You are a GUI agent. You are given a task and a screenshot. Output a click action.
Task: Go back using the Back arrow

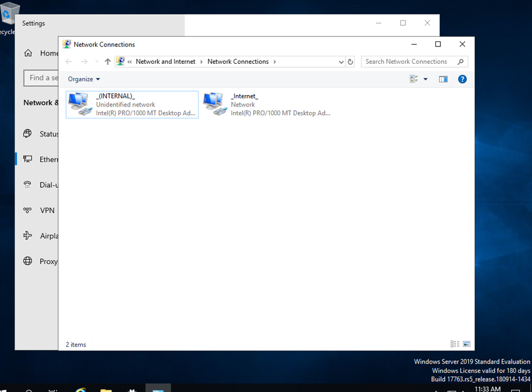[69, 62]
